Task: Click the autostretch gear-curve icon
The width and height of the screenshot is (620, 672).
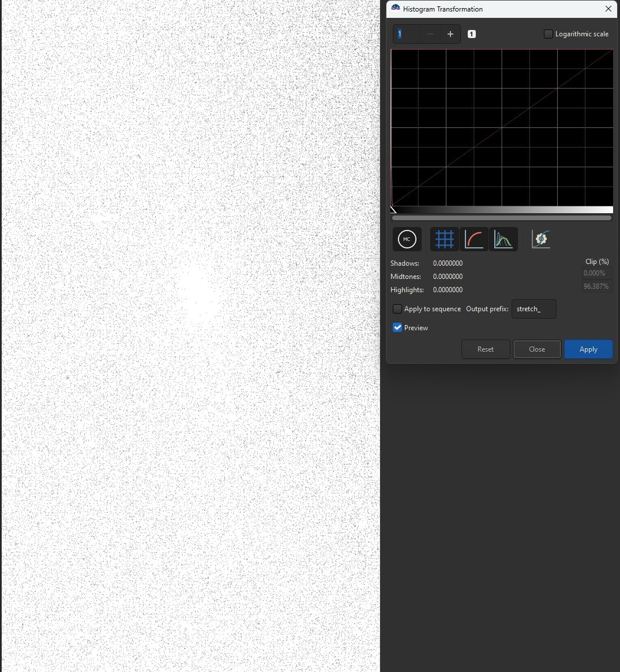Action: tap(541, 239)
